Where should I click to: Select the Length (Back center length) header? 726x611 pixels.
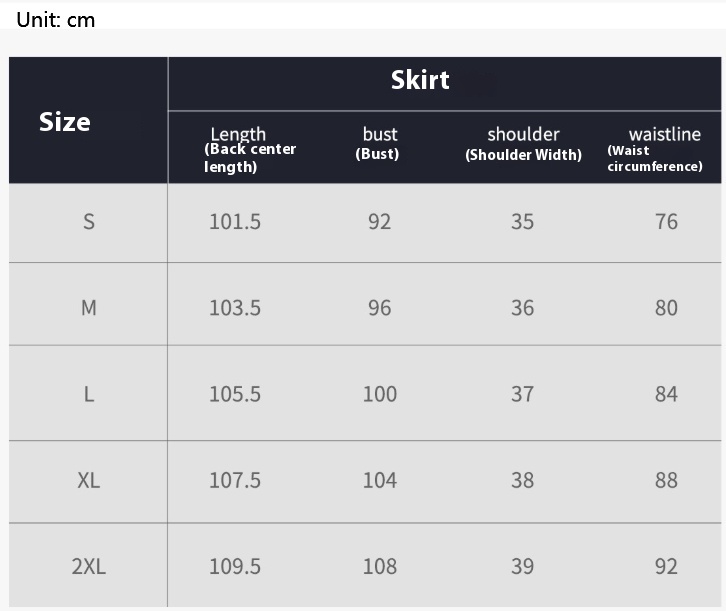coord(249,149)
